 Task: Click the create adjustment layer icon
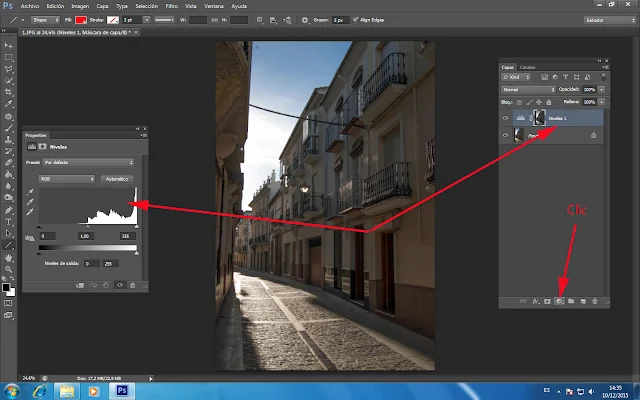[560, 300]
